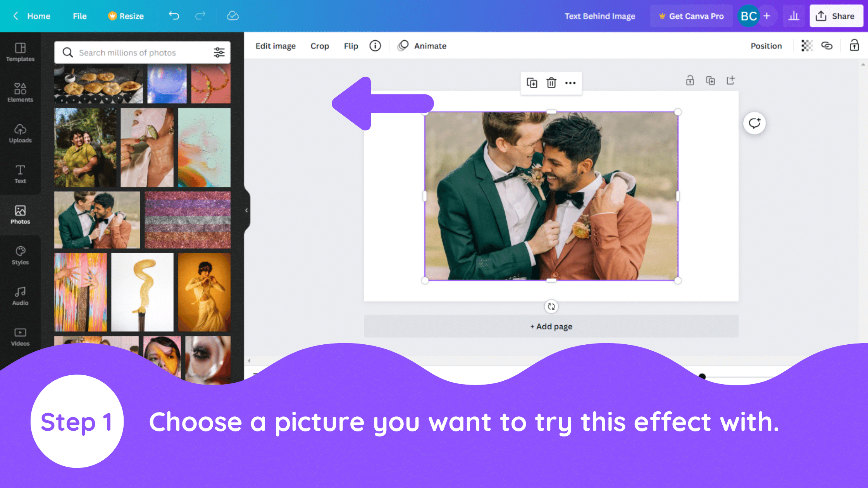Click the Text tool icon
This screenshot has height=488, width=868.
click(x=20, y=172)
